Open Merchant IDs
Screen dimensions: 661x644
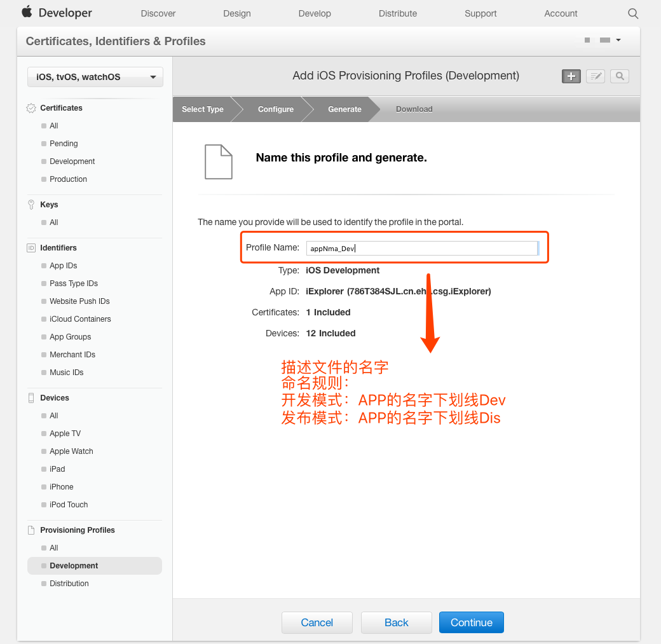coord(72,355)
